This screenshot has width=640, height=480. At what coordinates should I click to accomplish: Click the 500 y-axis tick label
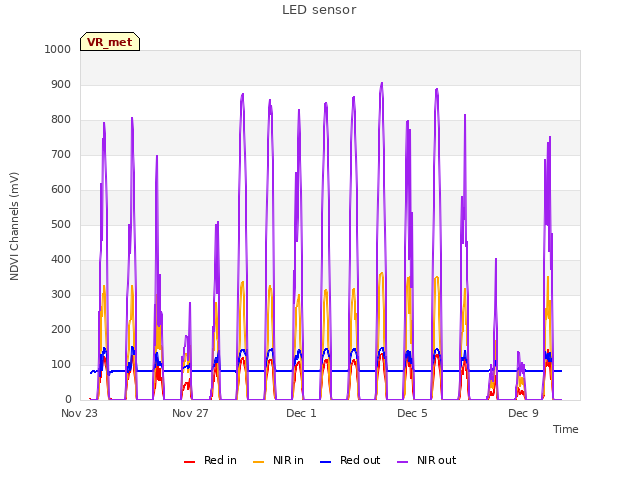click(x=61, y=225)
